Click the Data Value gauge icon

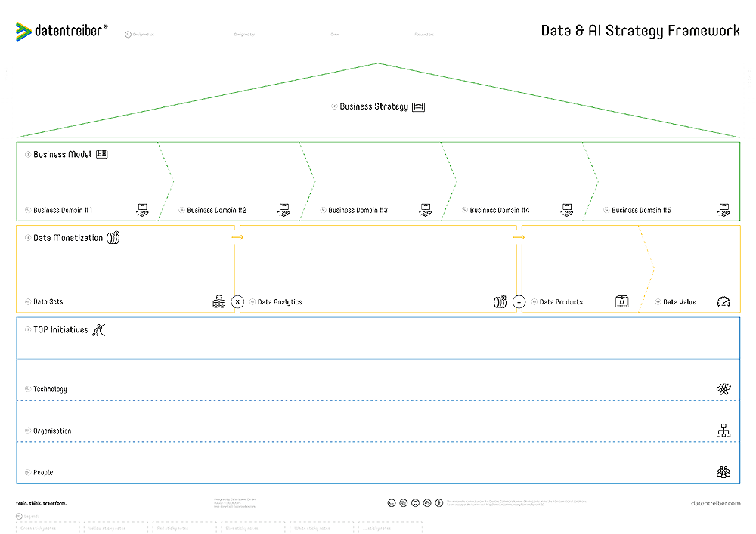click(x=723, y=302)
